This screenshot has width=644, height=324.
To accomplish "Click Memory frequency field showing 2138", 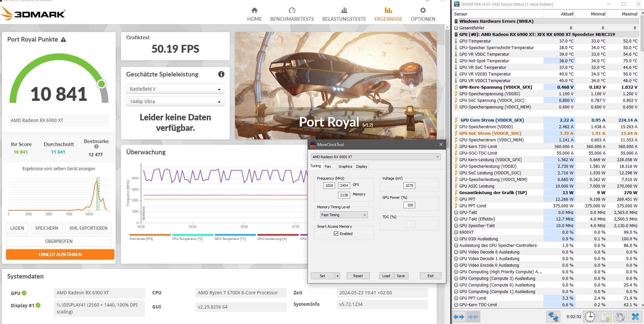I will pyautogui.click(x=344, y=195).
